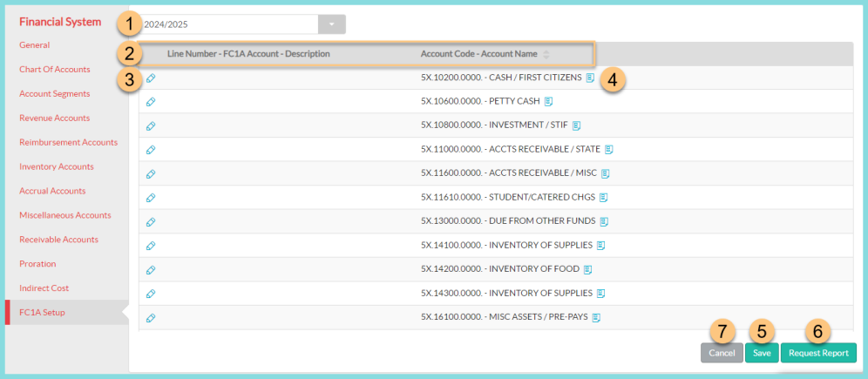The image size is (868, 379).
Task: Open the notes icon beside STUDENT/CATERED CHGS
Action: coord(603,197)
